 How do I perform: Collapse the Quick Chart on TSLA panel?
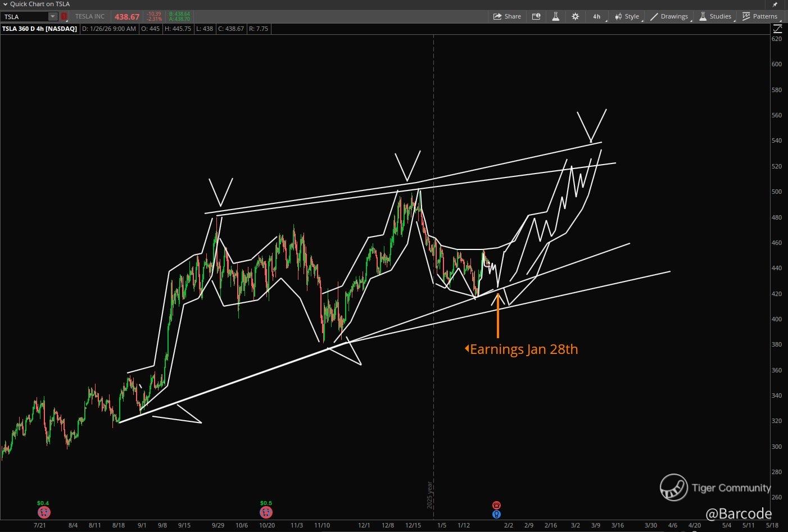5,4
